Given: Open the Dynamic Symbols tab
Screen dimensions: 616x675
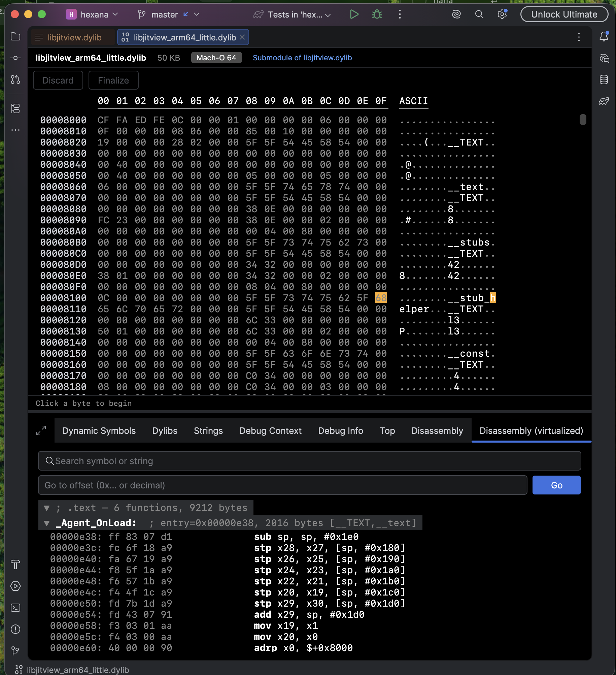Looking at the screenshot, I should [x=99, y=431].
